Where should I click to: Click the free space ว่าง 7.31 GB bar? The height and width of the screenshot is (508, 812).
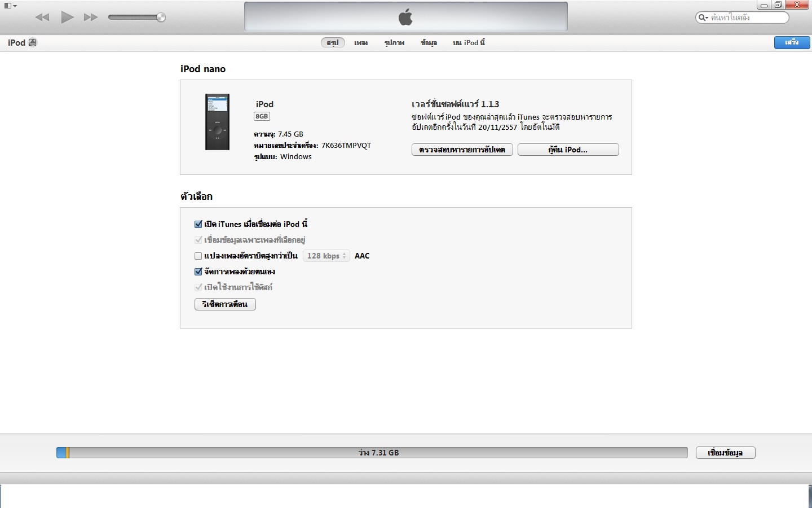pyautogui.click(x=378, y=453)
